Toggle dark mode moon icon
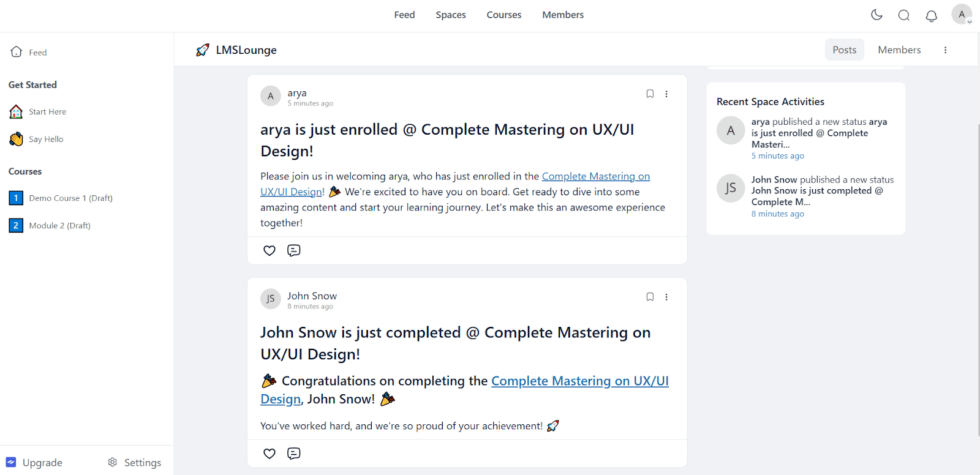Viewport: 980px width, 475px height. coord(876,15)
